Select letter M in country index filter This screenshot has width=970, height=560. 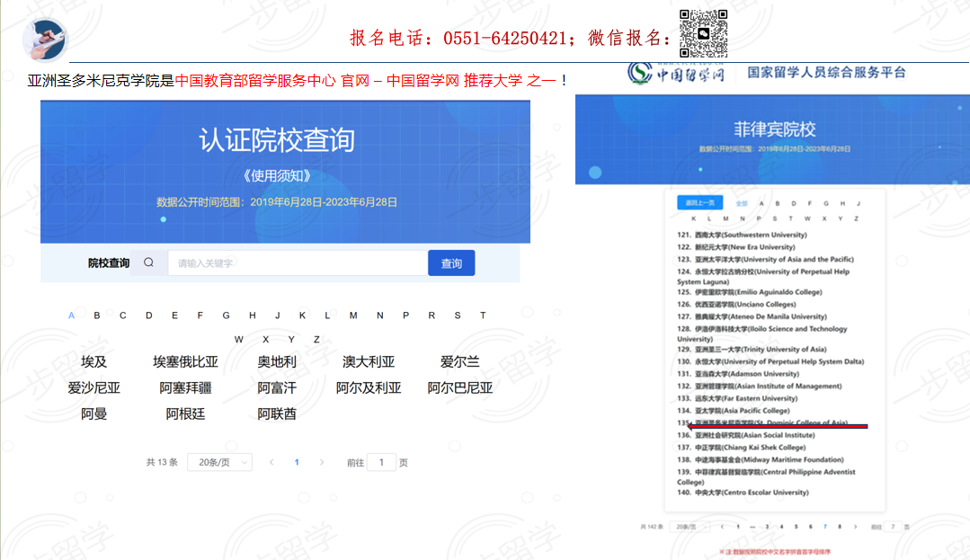(353, 316)
